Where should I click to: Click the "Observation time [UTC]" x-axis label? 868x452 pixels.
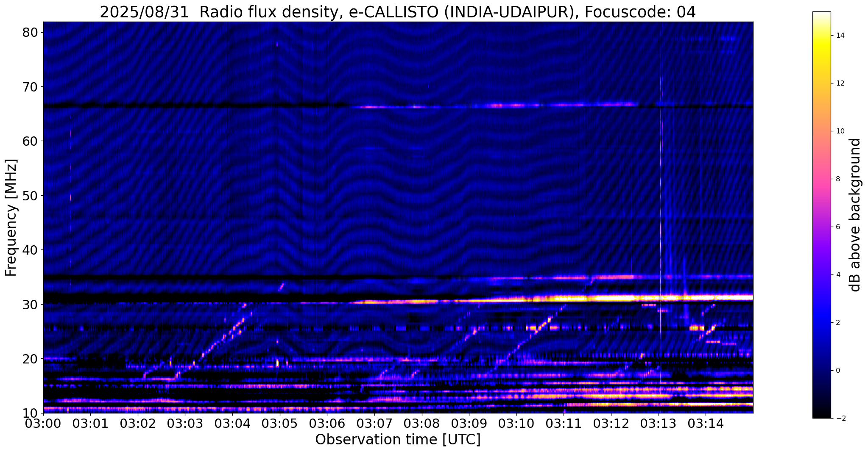click(398, 440)
